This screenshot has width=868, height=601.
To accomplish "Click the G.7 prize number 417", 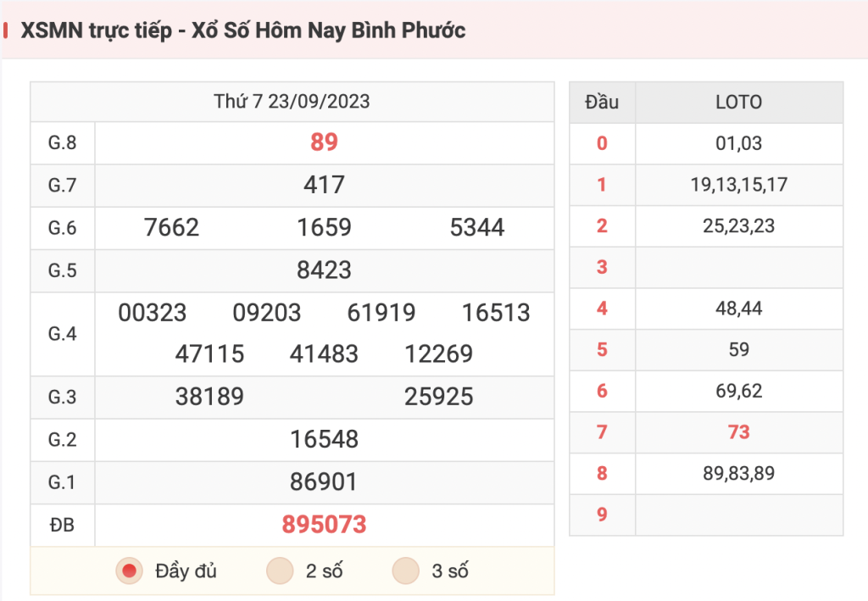I will point(325,185).
